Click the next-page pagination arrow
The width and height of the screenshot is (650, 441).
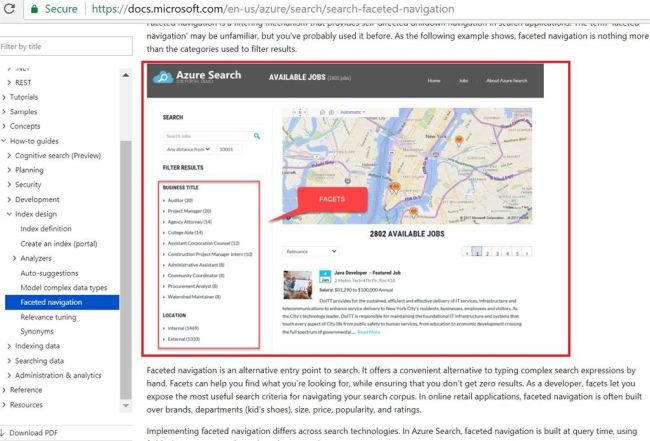click(527, 252)
